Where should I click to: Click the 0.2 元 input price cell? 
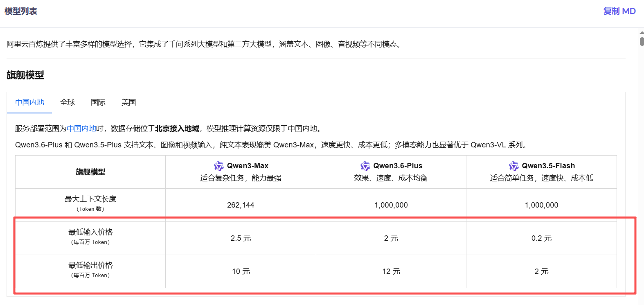click(x=541, y=238)
